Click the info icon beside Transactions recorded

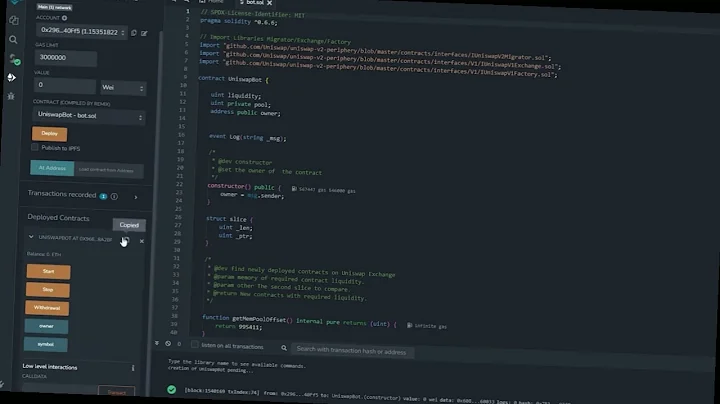point(114,196)
